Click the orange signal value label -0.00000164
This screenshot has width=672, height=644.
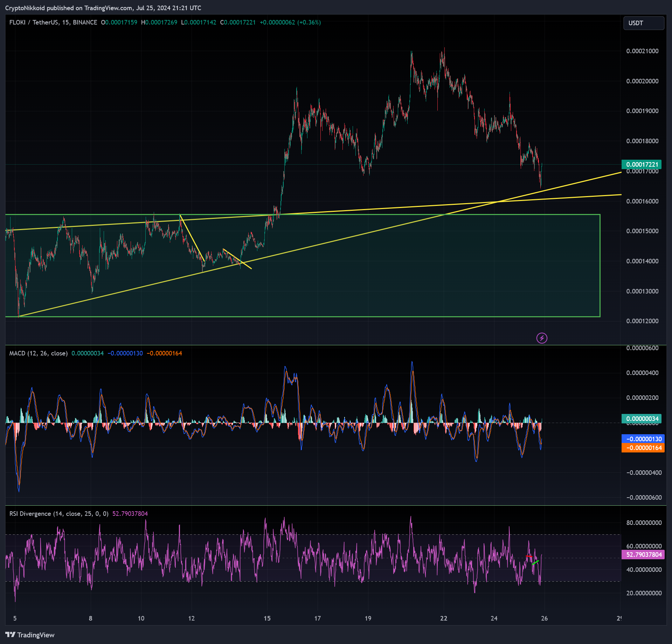click(643, 448)
